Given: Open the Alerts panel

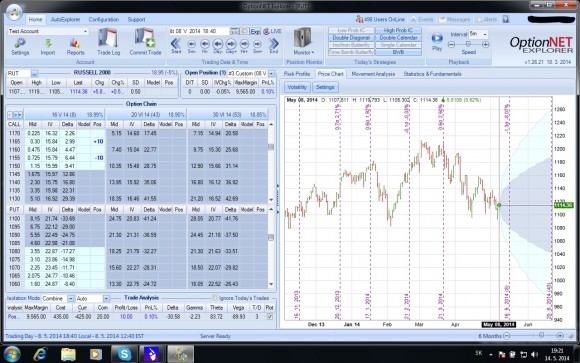Looking at the screenshot, I should pyautogui.click(x=486, y=19).
